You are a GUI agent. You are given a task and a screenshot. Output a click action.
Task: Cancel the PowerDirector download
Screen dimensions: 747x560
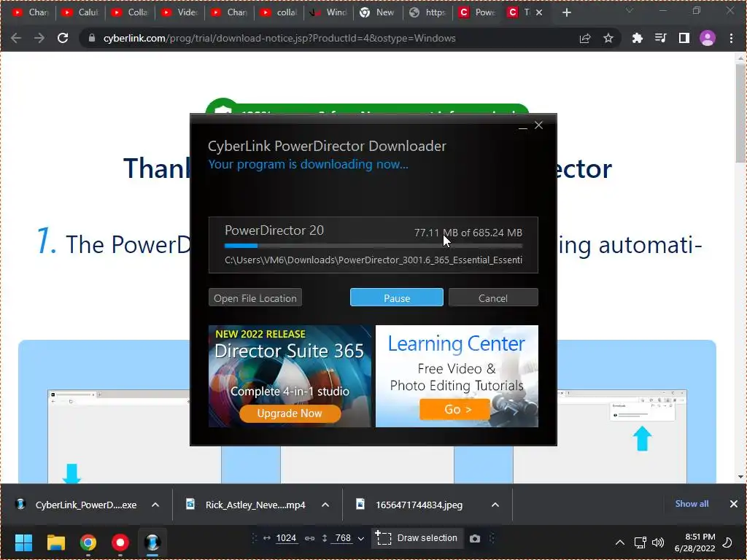point(493,297)
